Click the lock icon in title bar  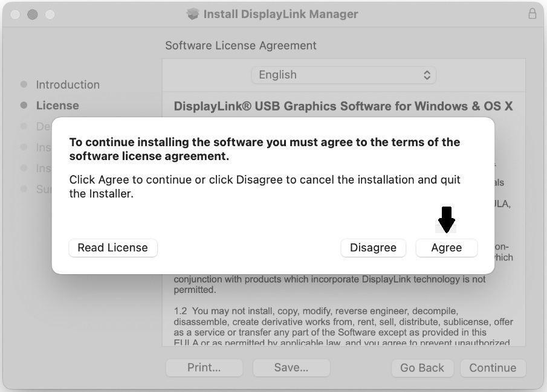click(x=532, y=14)
